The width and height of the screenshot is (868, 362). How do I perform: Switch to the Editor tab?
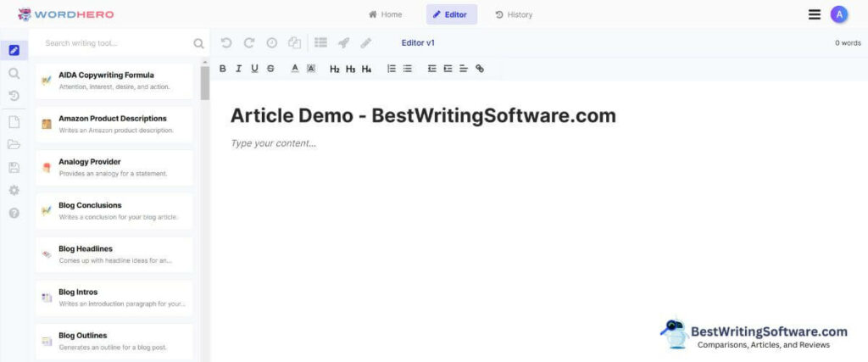[451, 14]
